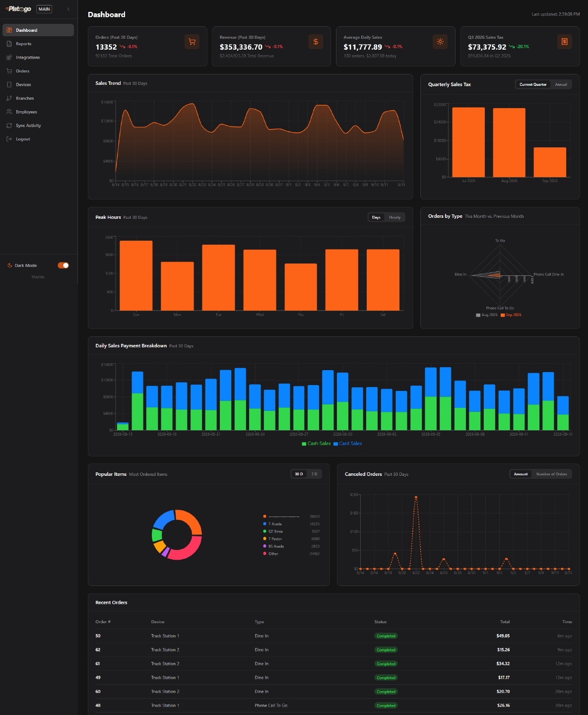Select the 7 D range for Popular Items

314,474
